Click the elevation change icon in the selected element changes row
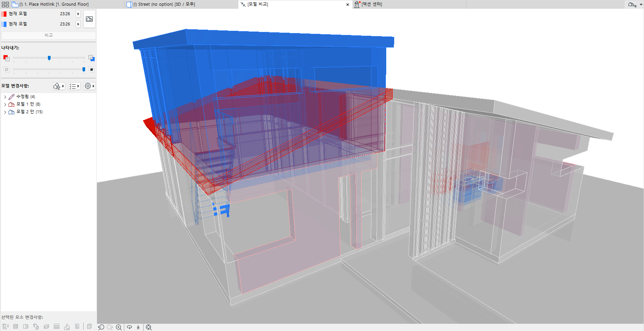644x331 pixels. coord(5,327)
